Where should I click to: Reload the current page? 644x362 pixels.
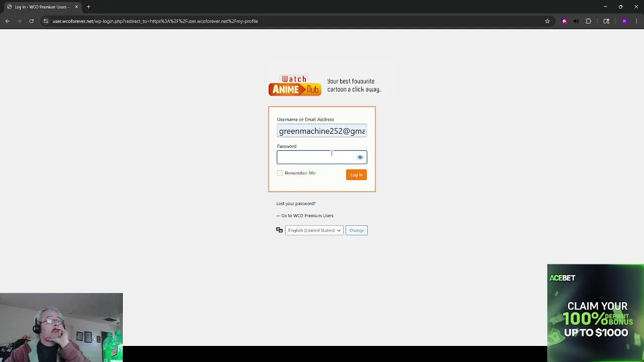[x=31, y=21]
